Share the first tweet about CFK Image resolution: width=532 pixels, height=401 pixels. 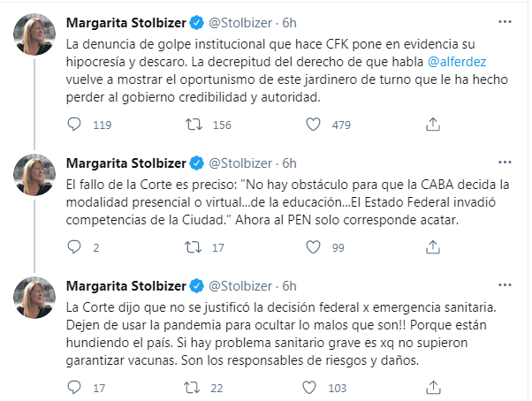[x=433, y=125]
